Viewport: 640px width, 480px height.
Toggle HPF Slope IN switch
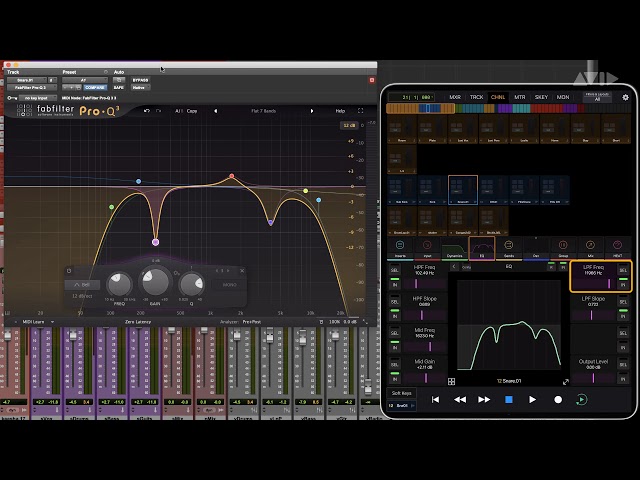[x=395, y=316]
